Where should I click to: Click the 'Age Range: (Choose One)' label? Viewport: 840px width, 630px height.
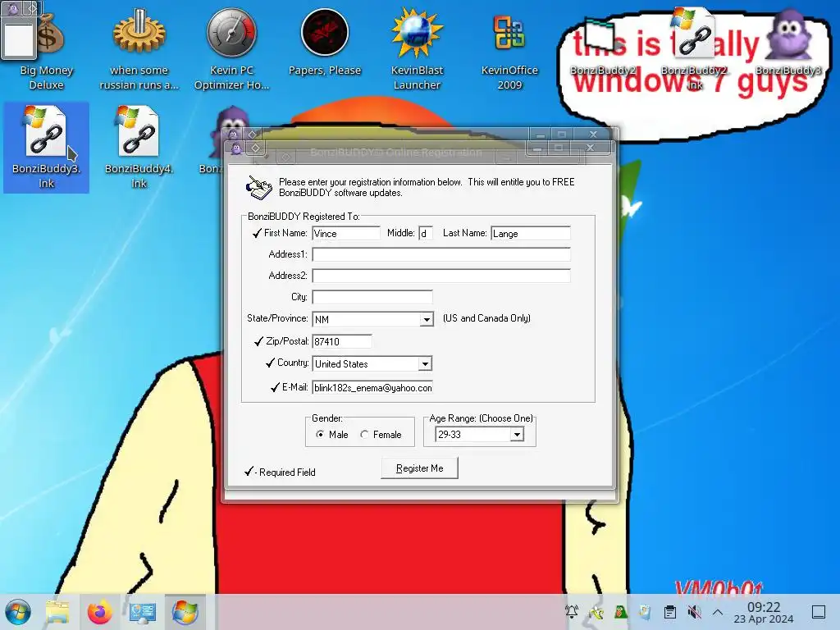(x=481, y=418)
